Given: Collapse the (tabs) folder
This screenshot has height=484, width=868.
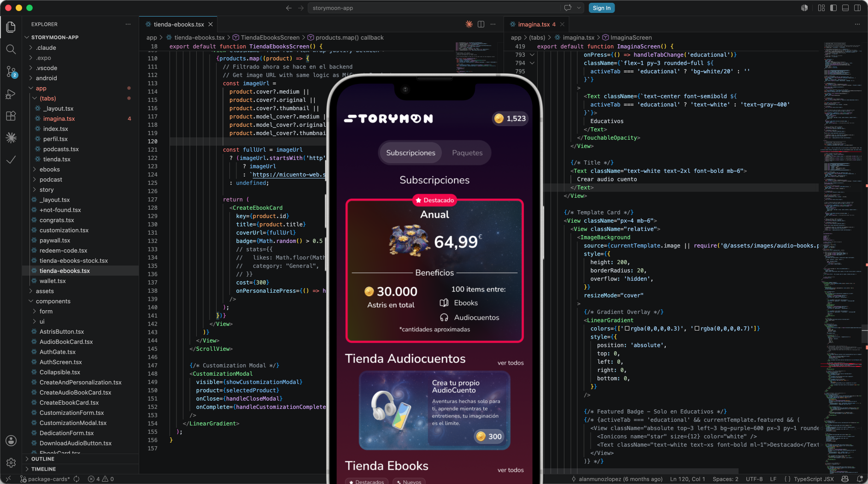Looking at the screenshot, I should pyautogui.click(x=48, y=98).
